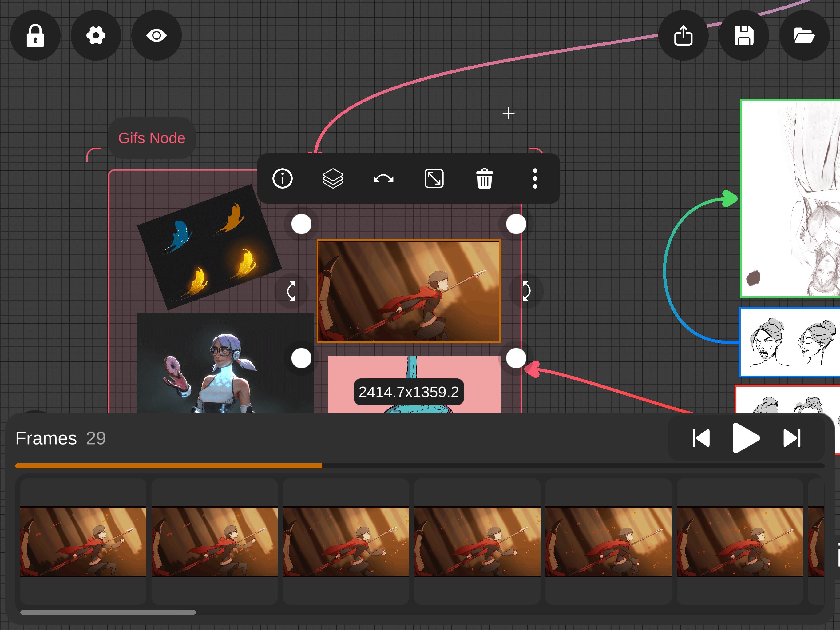Click the left rotate handle of the selected image

point(291,291)
